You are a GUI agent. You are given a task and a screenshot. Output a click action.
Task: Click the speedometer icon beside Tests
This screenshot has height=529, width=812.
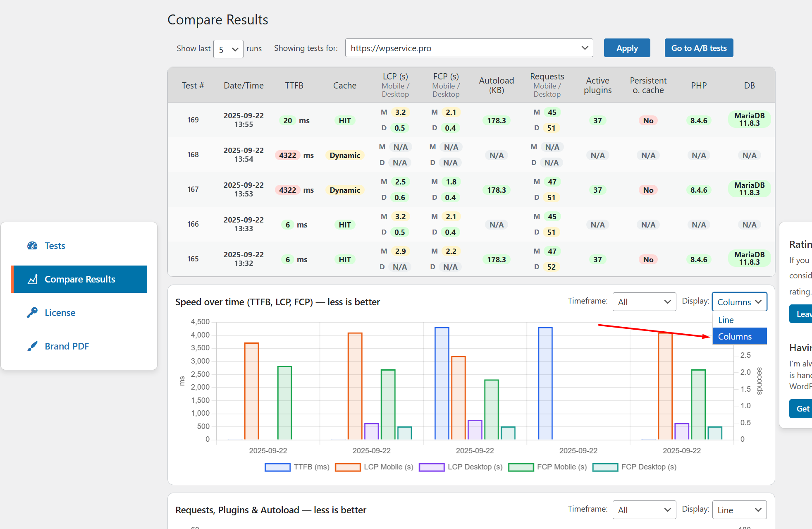(32, 245)
